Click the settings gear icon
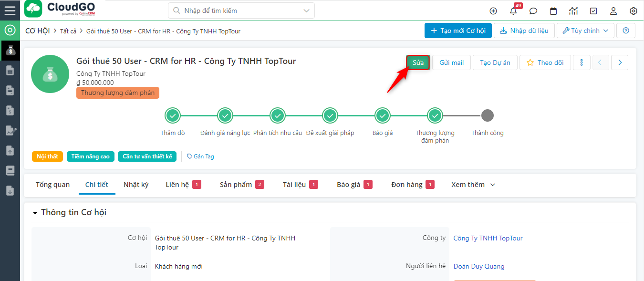Viewport: 644px width, 281px height. (x=634, y=11)
